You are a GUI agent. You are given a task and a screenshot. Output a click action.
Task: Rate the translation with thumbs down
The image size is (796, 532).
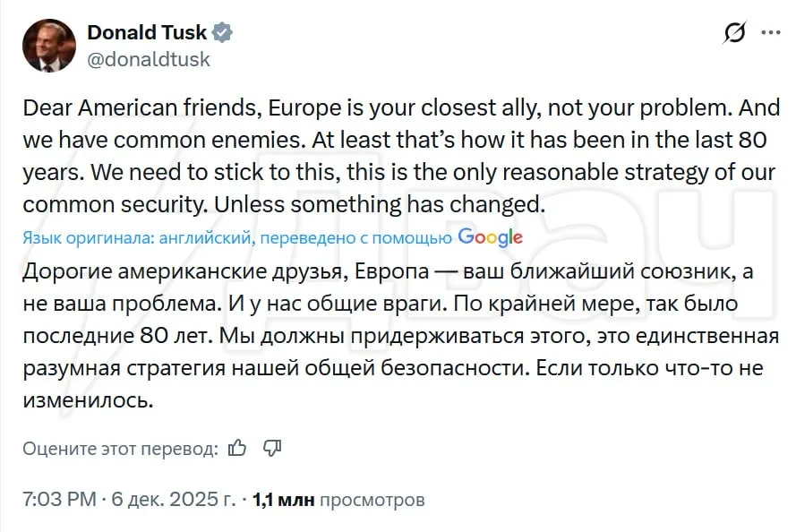point(273,448)
